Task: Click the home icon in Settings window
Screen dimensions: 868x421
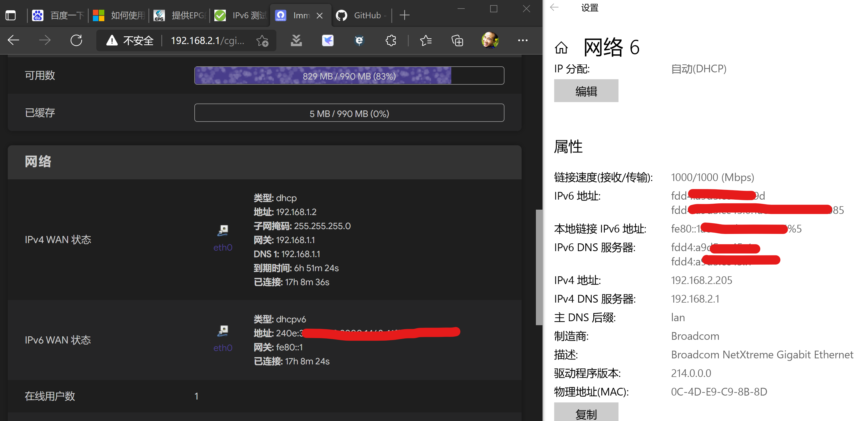Action: [x=561, y=47]
